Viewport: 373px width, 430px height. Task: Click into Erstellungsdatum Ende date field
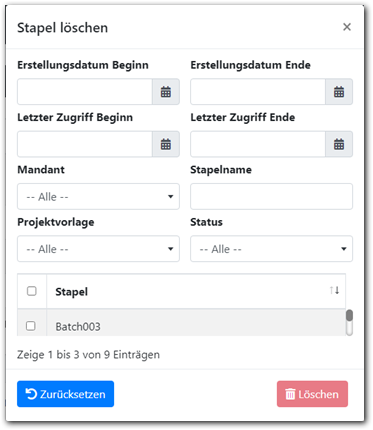(x=258, y=92)
